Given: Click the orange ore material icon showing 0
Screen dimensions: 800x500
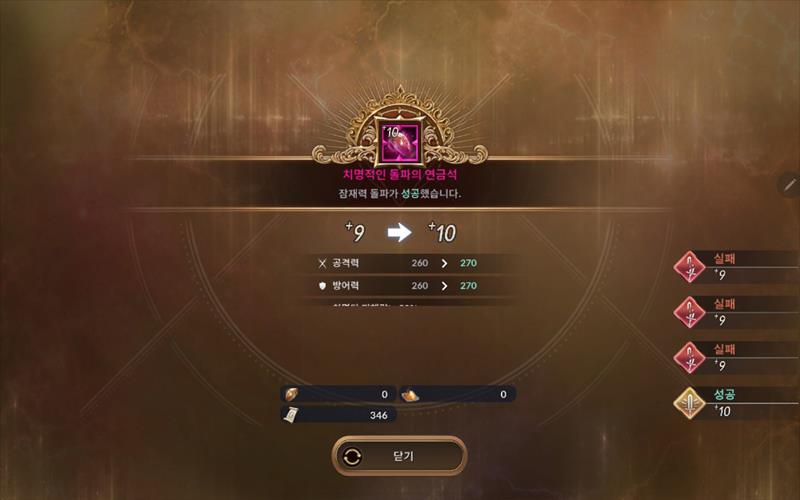Looking at the screenshot, I should pos(410,394).
